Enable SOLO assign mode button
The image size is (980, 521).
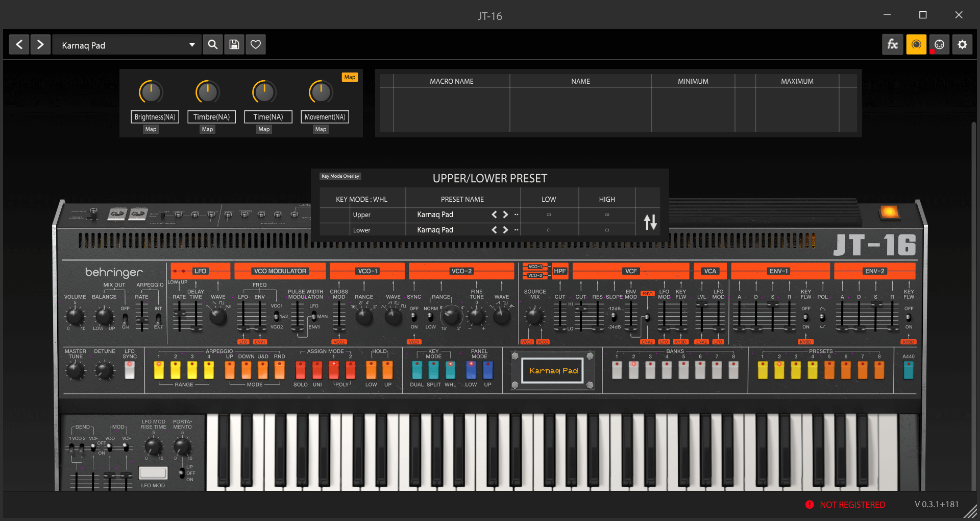point(301,370)
